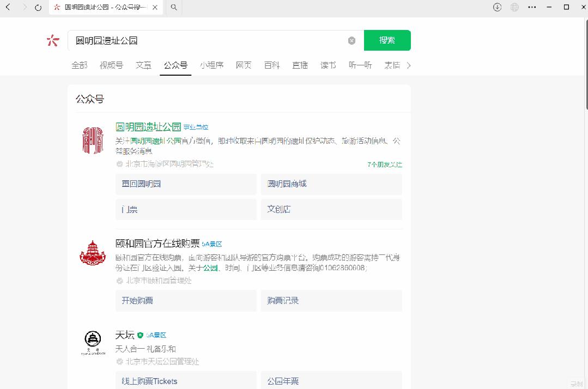588x389 pixels.
Task: Go back with the left arrow icon
Action: (x=8, y=7)
